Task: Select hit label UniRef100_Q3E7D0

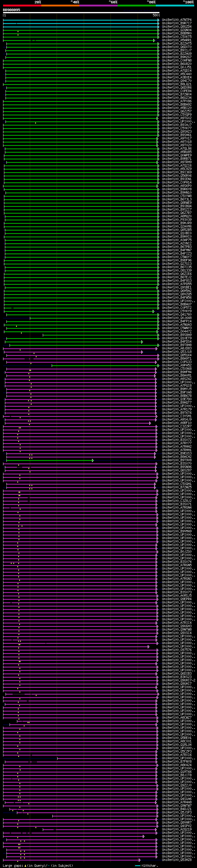Action: 177,399
